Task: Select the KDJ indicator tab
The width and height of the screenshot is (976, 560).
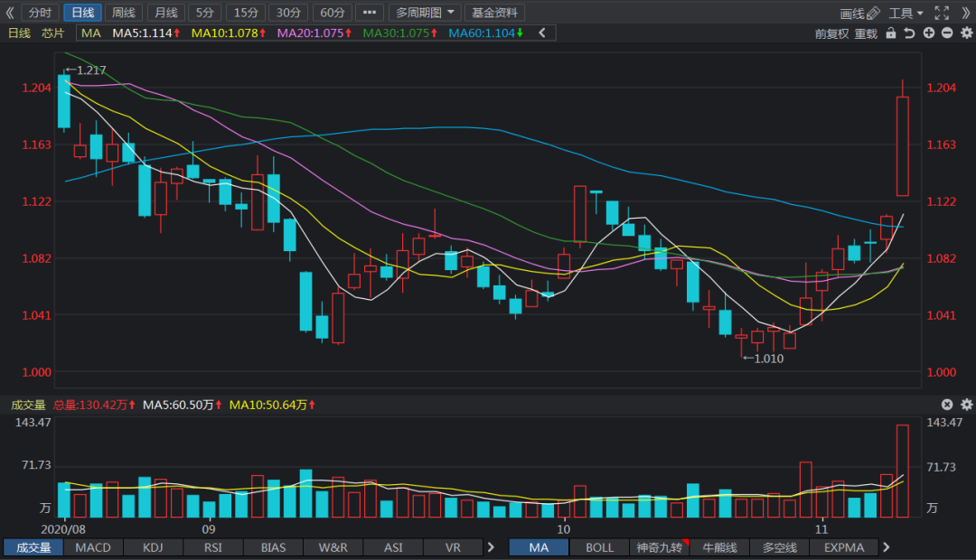Action: pos(153,547)
